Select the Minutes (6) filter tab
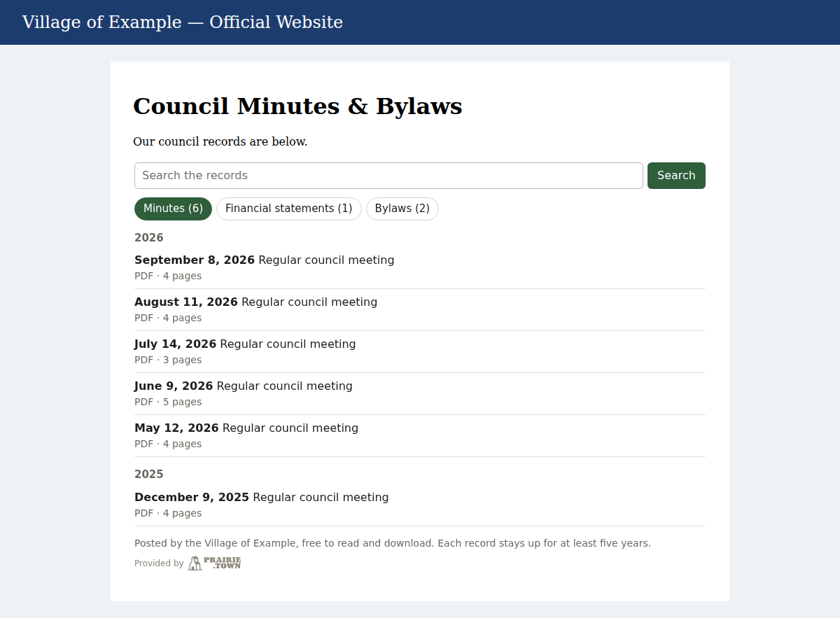Screen dimensions: 840x618 point(173,209)
